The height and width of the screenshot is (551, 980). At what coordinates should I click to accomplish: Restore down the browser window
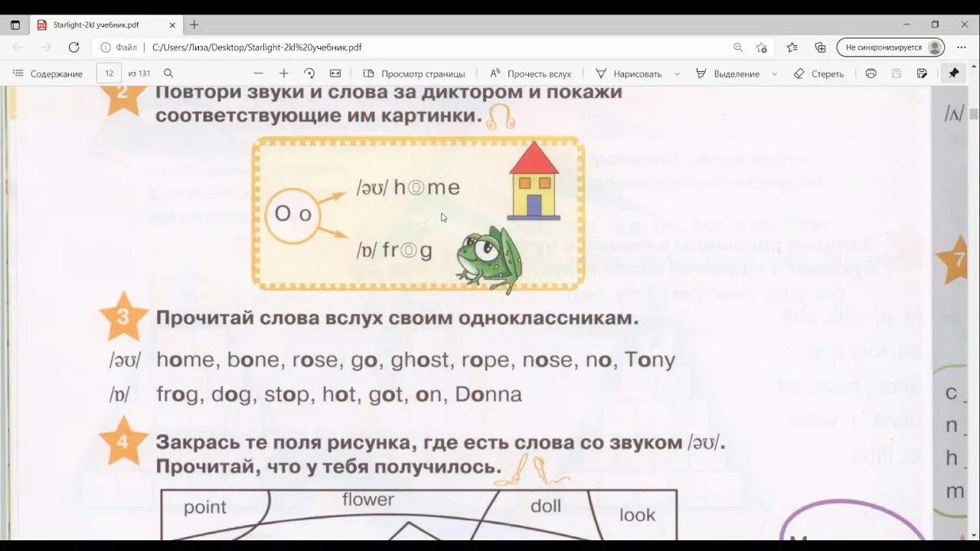tap(935, 24)
